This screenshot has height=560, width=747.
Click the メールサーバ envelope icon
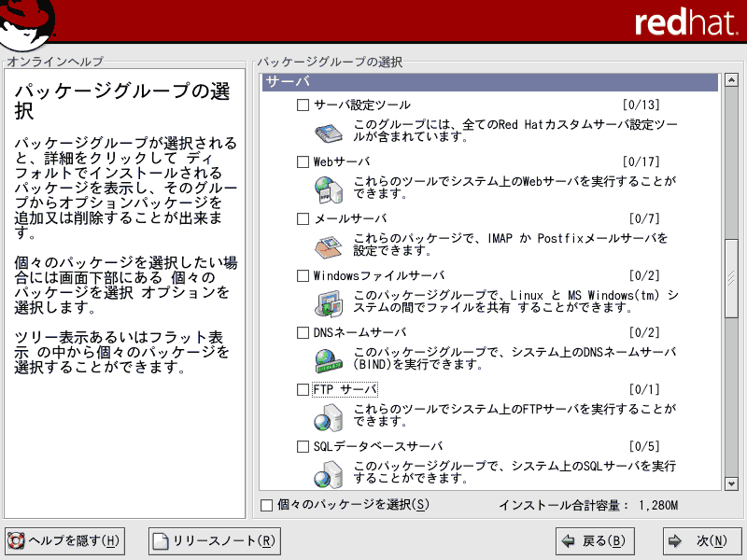(329, 246)
